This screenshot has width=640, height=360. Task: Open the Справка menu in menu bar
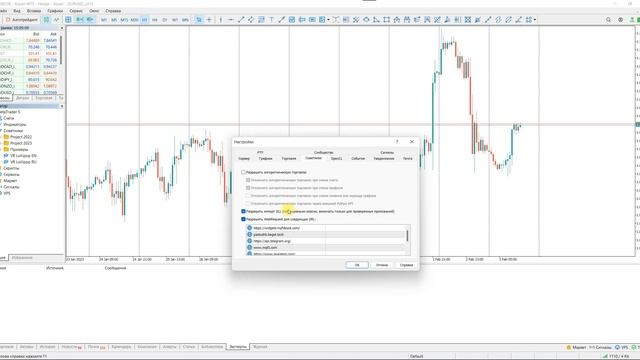[113, 11]
